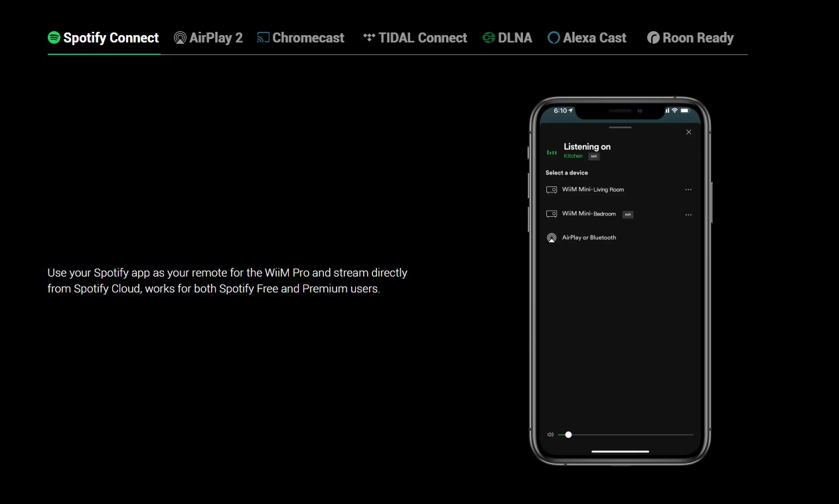Click the TIDAL logo icon
Viewport: 839px width, 504px height.
pyautogui.click(x=369, y=38)
